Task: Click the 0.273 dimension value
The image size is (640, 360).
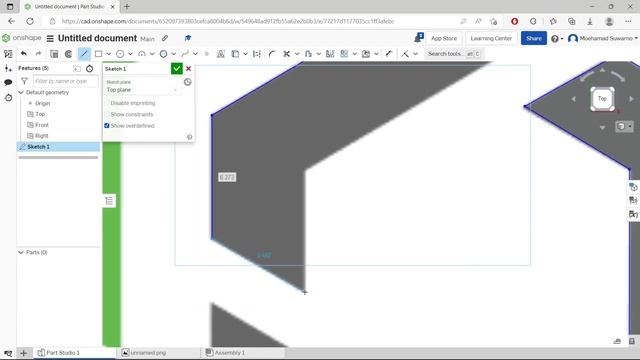Action: pos(227,177)
